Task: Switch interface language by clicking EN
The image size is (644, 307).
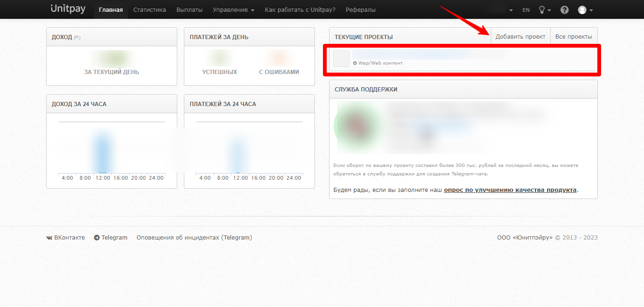Action: (x=526, y=9)
